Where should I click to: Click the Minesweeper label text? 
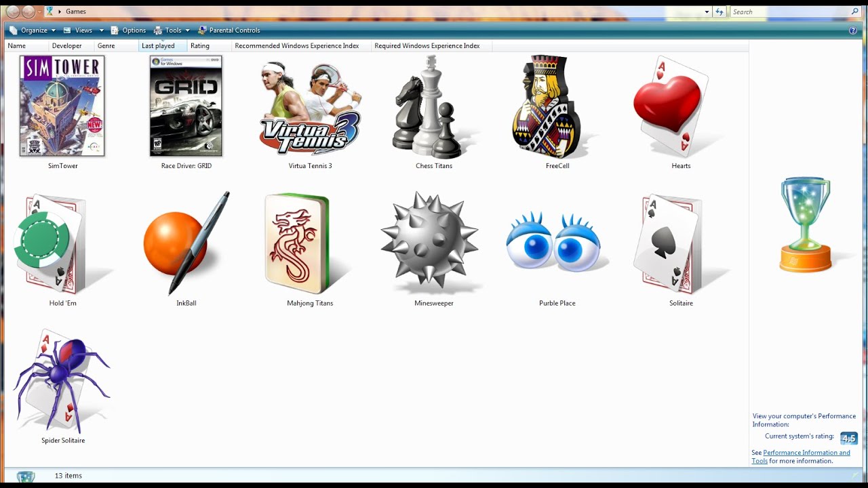click(434, 304)
